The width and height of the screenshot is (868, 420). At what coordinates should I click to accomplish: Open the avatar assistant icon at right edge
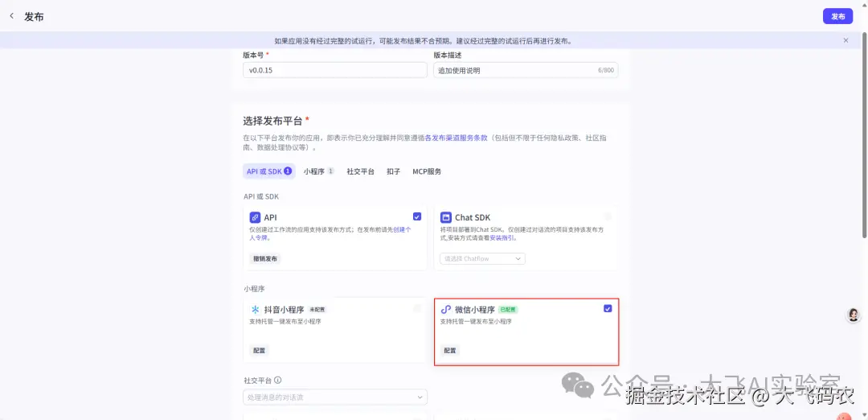(x=854, y=315)
